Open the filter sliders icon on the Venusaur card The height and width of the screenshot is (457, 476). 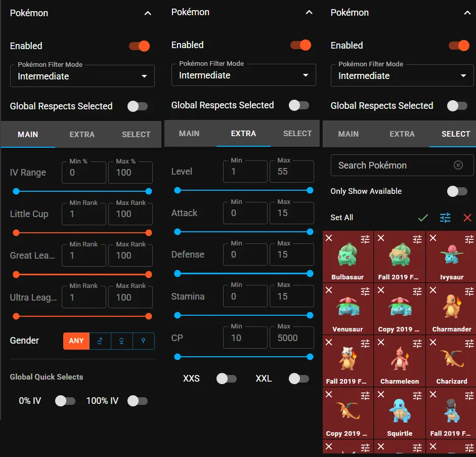pyautogui.click(x=365, y=292)
